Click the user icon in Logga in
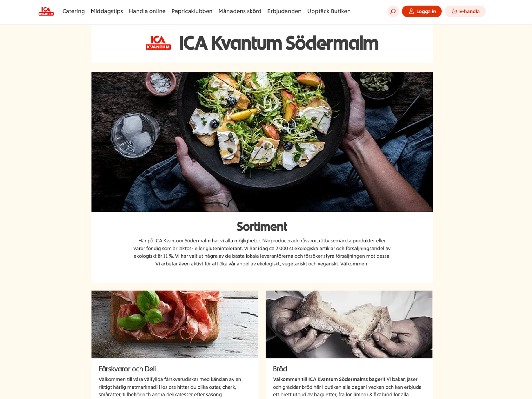The width and height of the screenshot is (532, 399). 411,11
